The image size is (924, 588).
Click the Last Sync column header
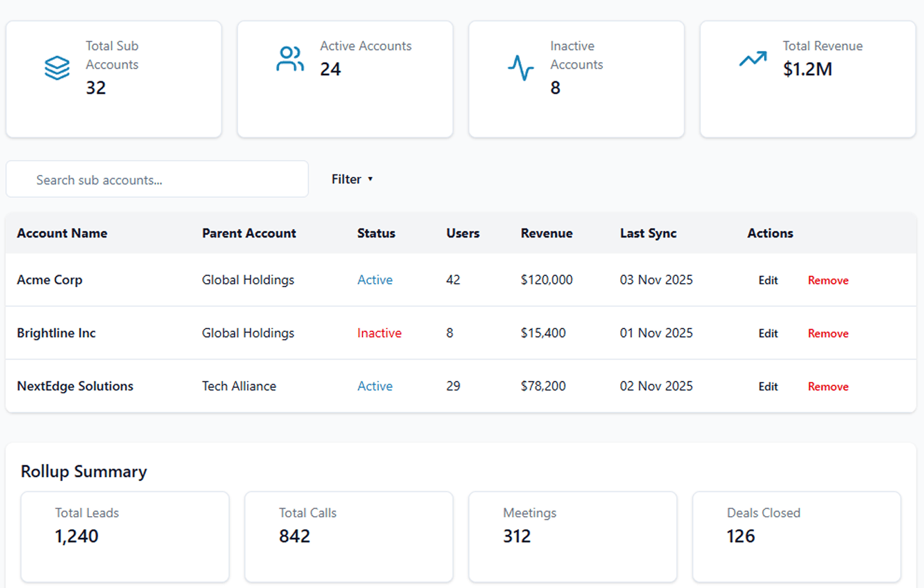pos(648,234)
